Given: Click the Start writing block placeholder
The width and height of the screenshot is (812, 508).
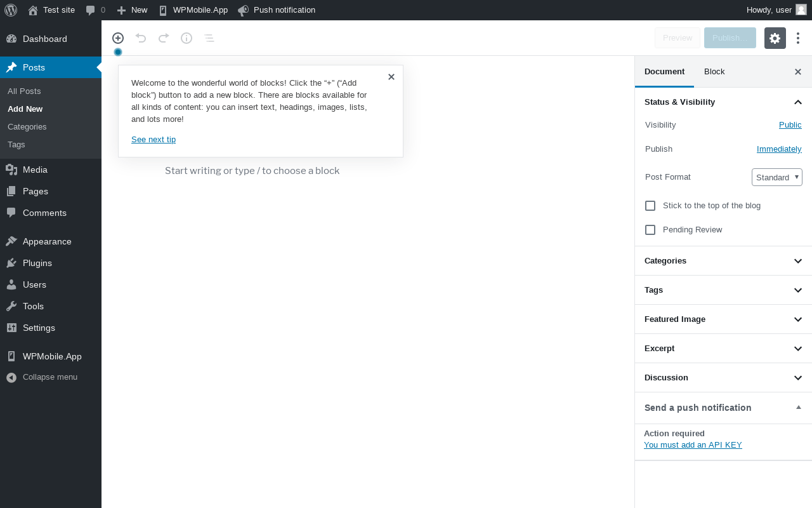Looking at the screenshot, I should pos(252,171).
